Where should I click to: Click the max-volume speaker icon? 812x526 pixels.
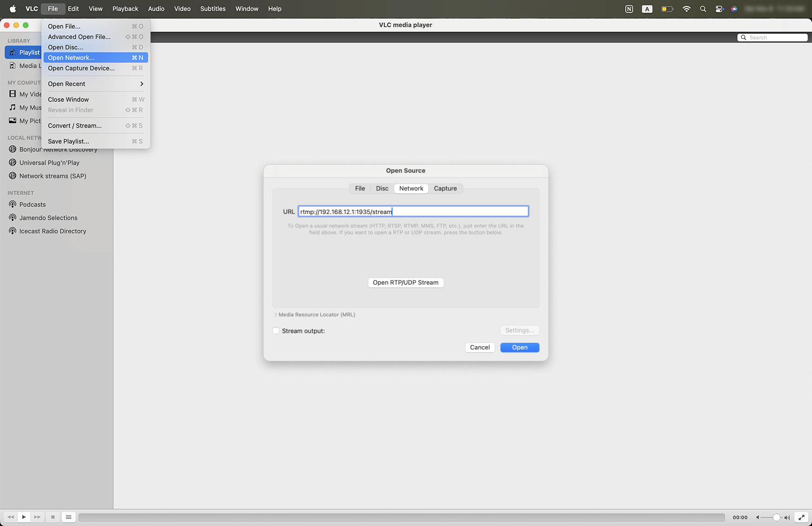787,517
